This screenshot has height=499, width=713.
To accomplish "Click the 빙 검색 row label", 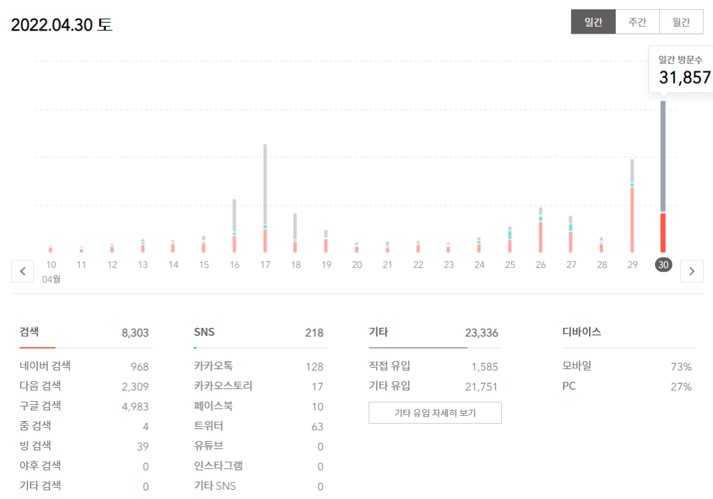I will 35,446.
